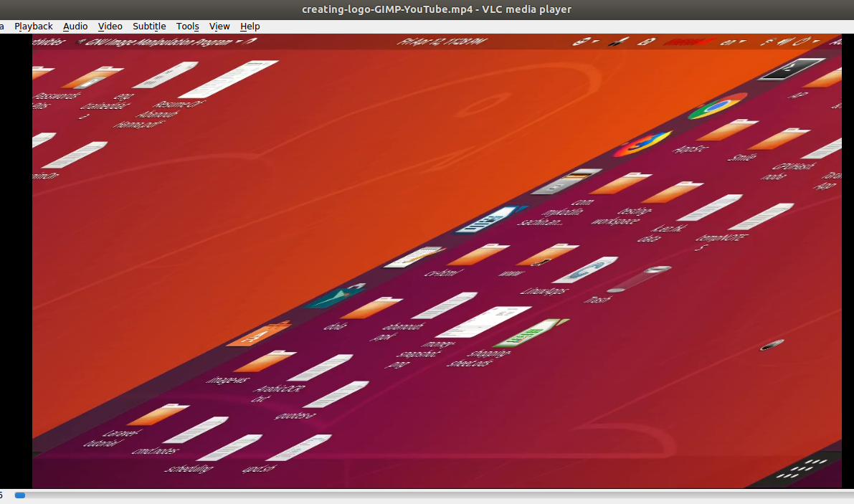854x504 pixels.
Task: Click the testing workspace folder in the video
Action: pos(673,193)
